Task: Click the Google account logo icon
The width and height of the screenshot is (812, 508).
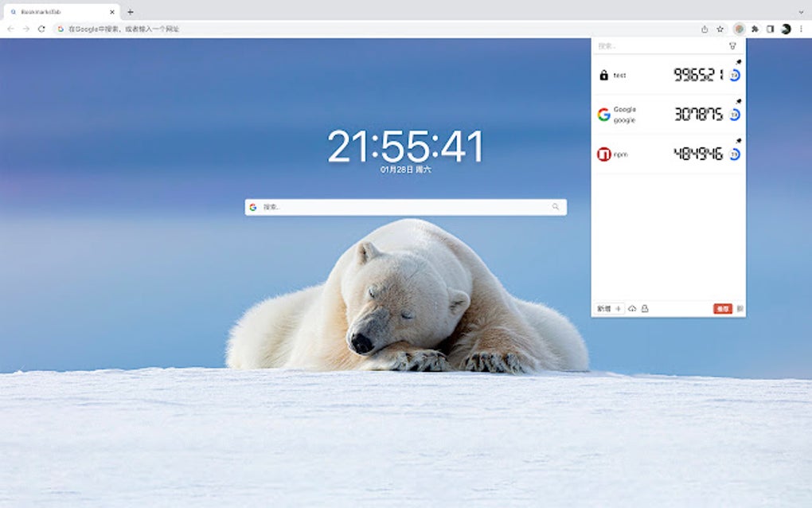Action: point(603,115)
